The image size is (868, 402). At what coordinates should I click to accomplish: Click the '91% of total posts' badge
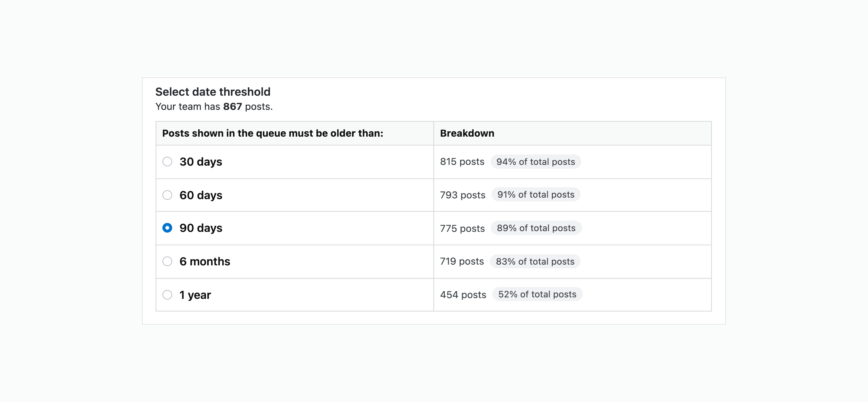(x=536, y=194)
